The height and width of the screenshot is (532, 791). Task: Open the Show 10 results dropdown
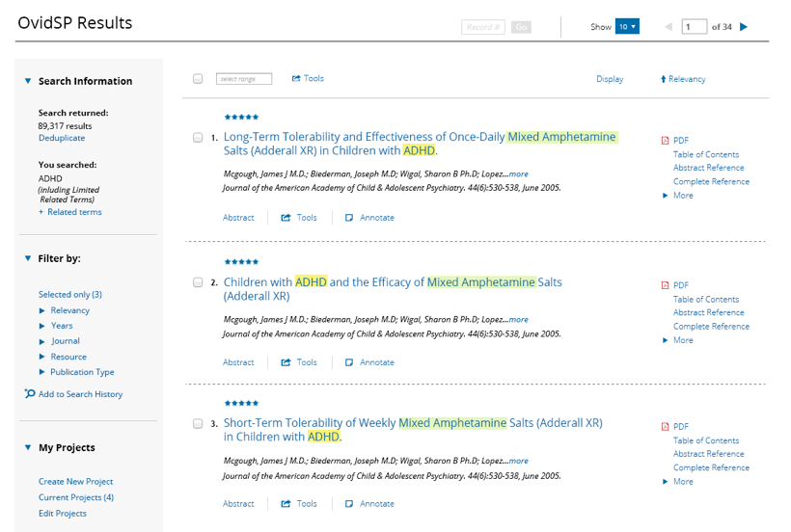[627, 27]
